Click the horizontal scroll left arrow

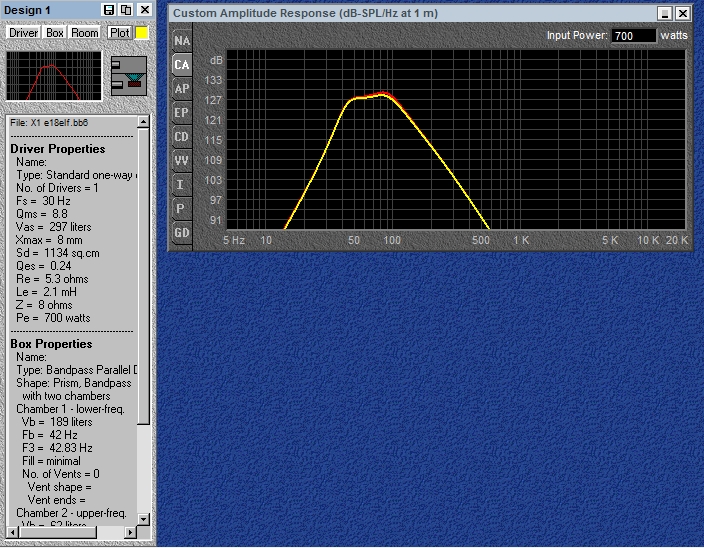(13, 532)
